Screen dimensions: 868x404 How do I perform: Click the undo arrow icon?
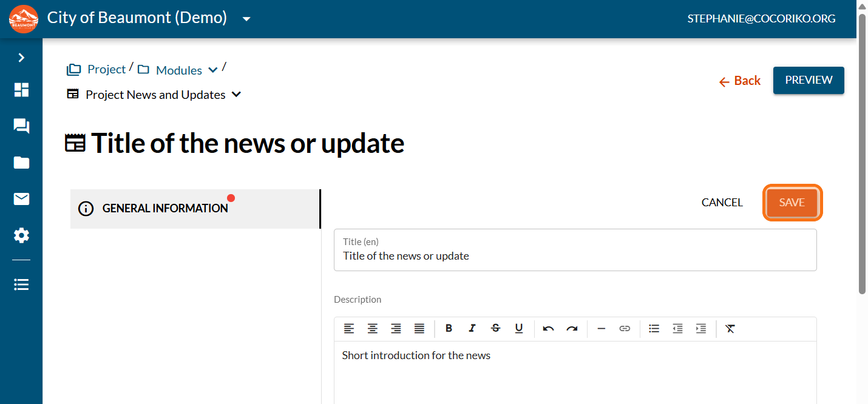point(549,328)
